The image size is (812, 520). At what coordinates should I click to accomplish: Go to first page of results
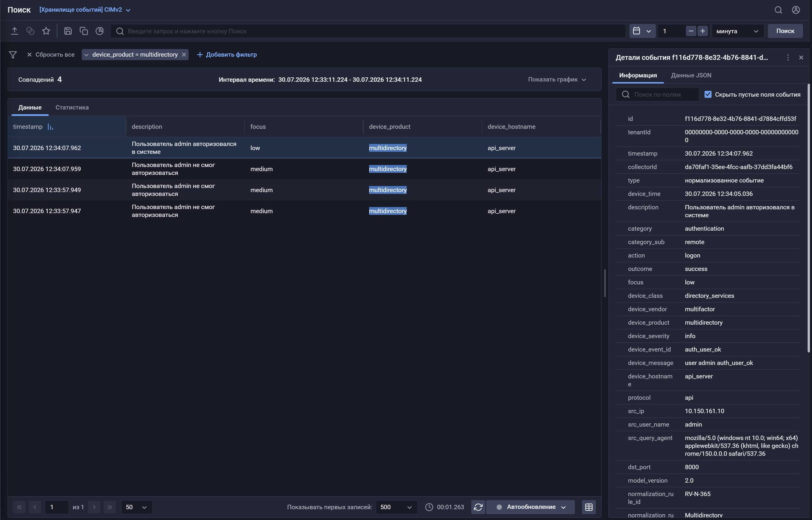point(19,507)
